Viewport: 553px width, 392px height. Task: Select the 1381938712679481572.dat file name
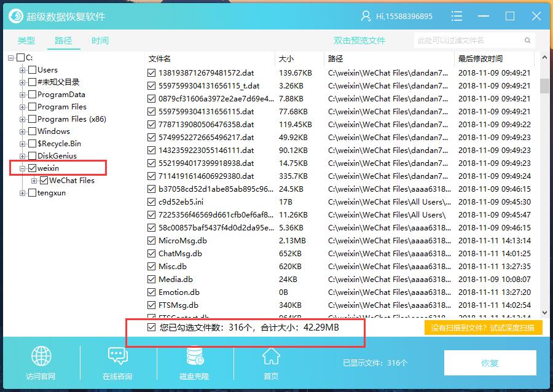[x=206, y=73]
